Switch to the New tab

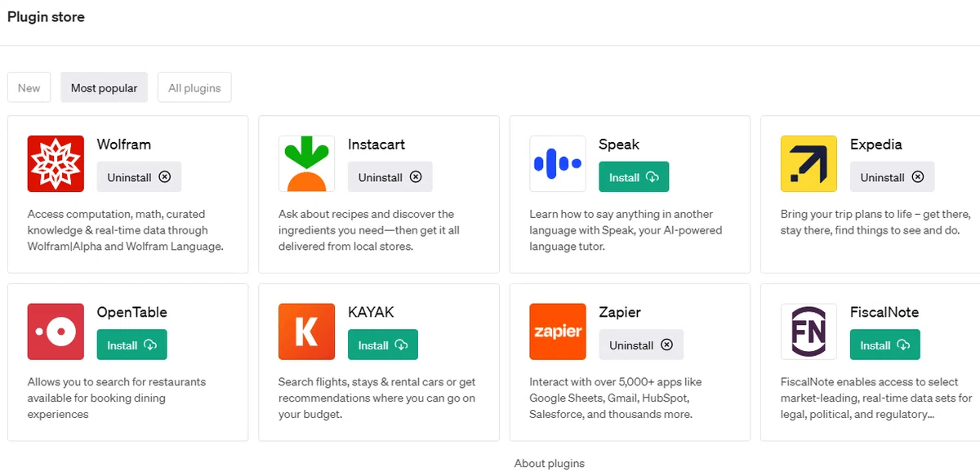click(29, 88)
